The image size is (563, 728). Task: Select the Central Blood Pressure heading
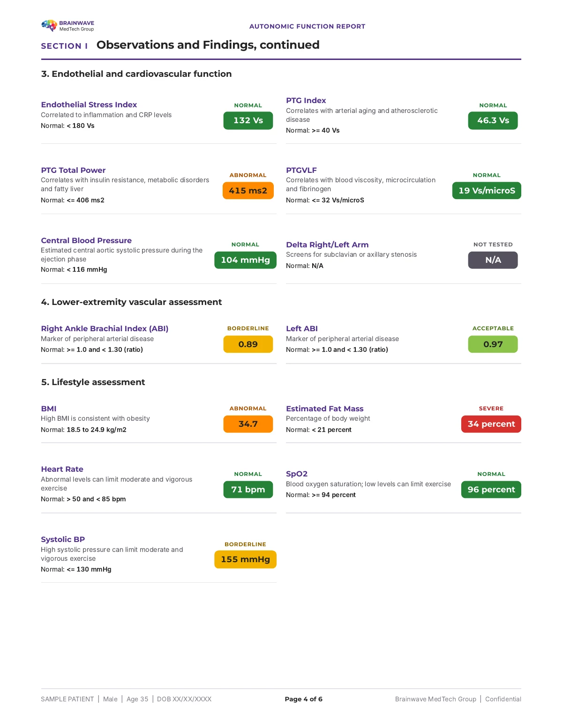click(86, 240)
